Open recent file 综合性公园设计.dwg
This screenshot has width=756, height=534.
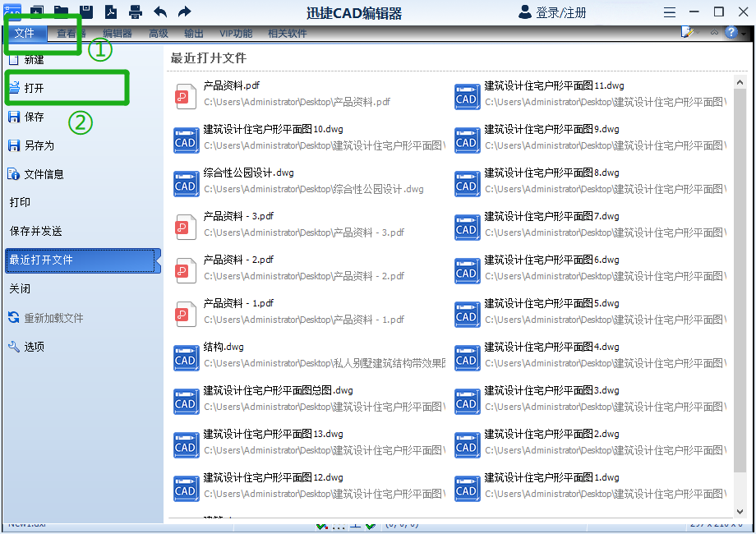[248, 173]
